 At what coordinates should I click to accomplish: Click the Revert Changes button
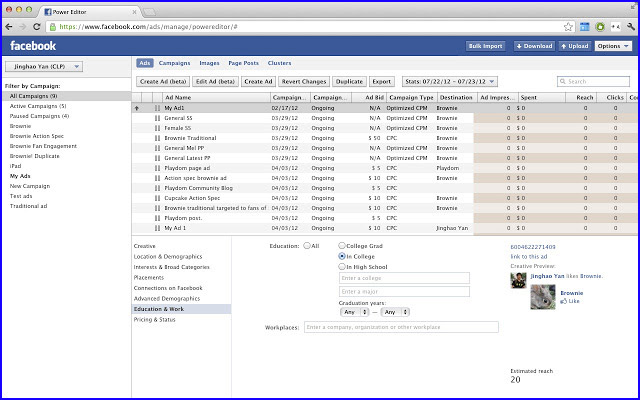tap(304, 82)
